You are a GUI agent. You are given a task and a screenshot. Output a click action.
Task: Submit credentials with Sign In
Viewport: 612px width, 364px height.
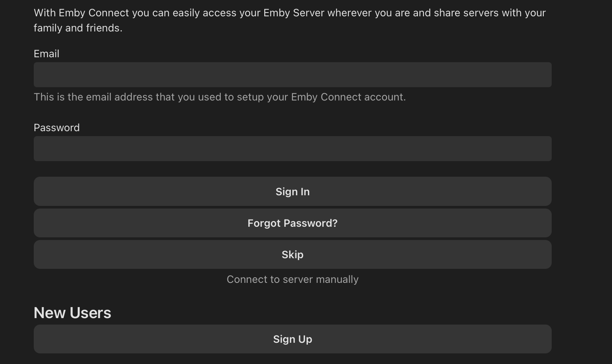[292, 191]
